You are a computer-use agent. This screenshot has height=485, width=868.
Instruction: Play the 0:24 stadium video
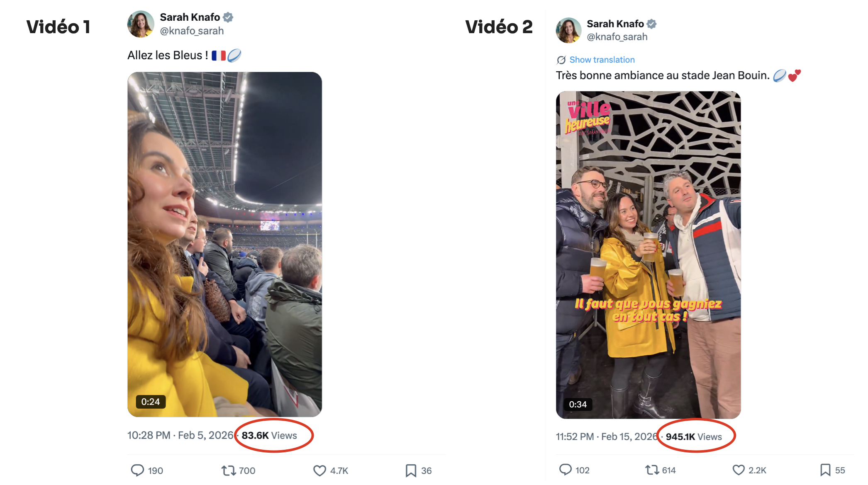224,244
